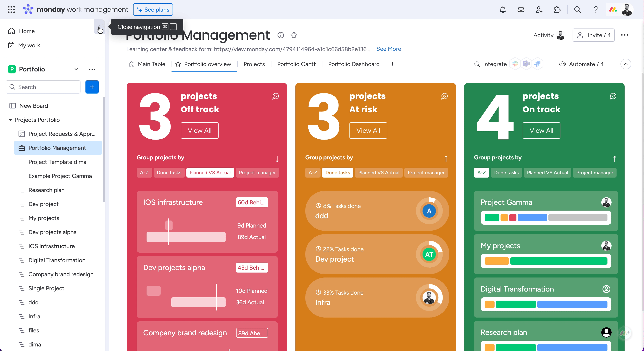Open Jira integration icon
This screenshot has width=644, height=351.
tap(537, 64)
